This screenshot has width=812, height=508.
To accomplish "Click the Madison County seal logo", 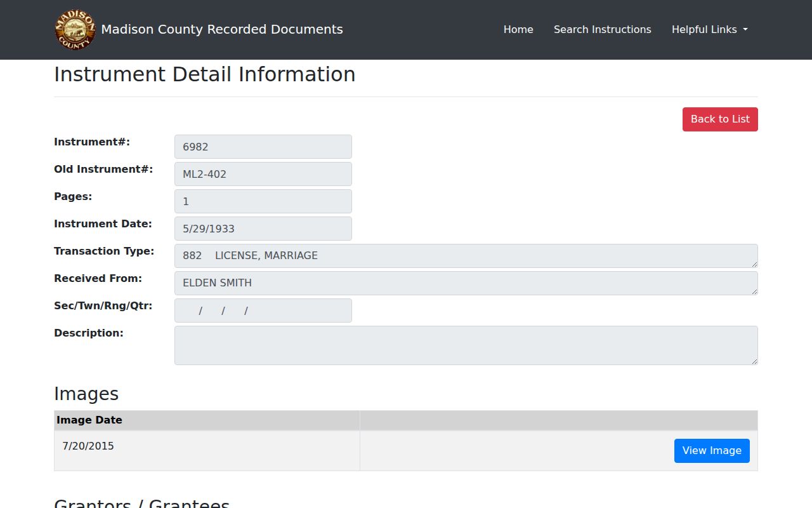I will (x=75, y=30).
